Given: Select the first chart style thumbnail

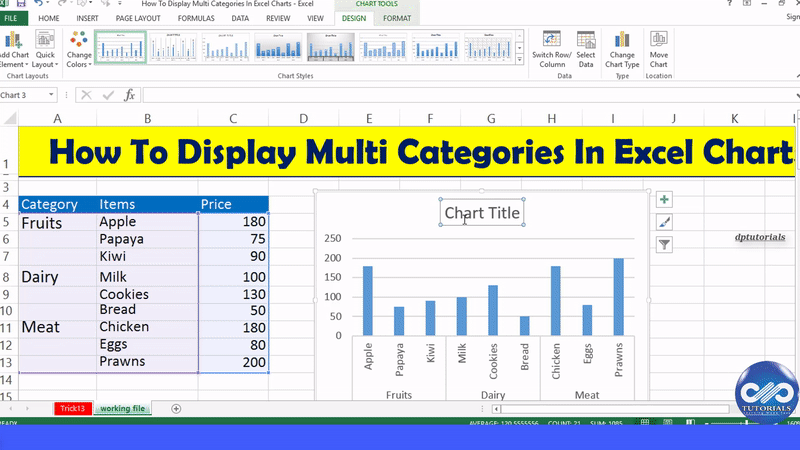Looking at the screenshot, I should coord(120,47).
